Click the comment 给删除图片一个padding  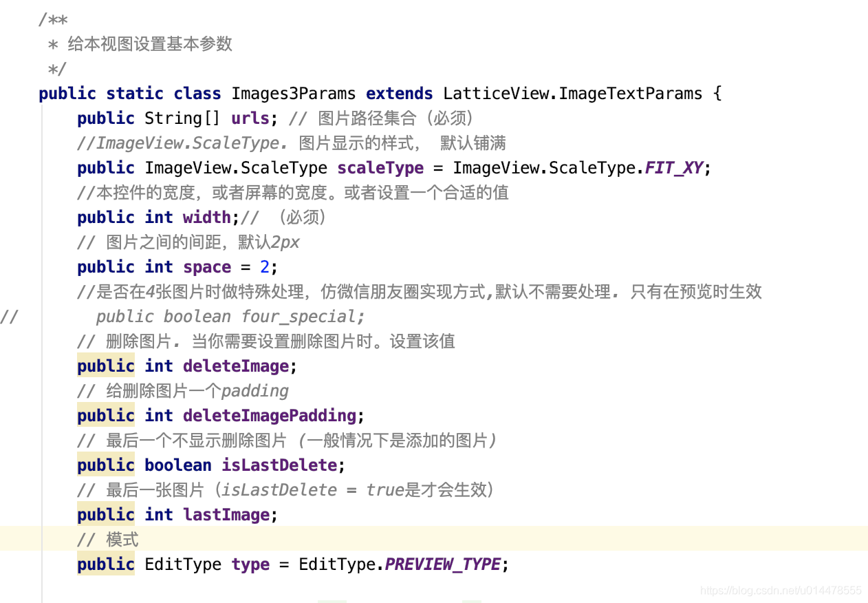(x=183, y=391)
